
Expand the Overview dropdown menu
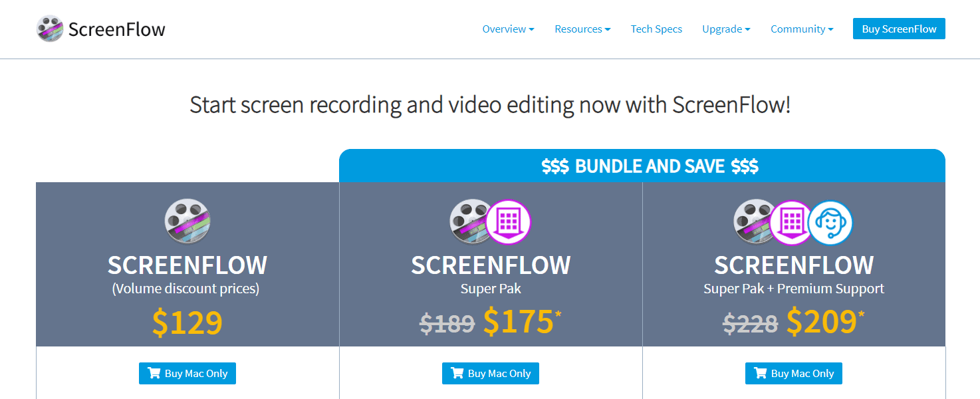(x=508, y=29)
